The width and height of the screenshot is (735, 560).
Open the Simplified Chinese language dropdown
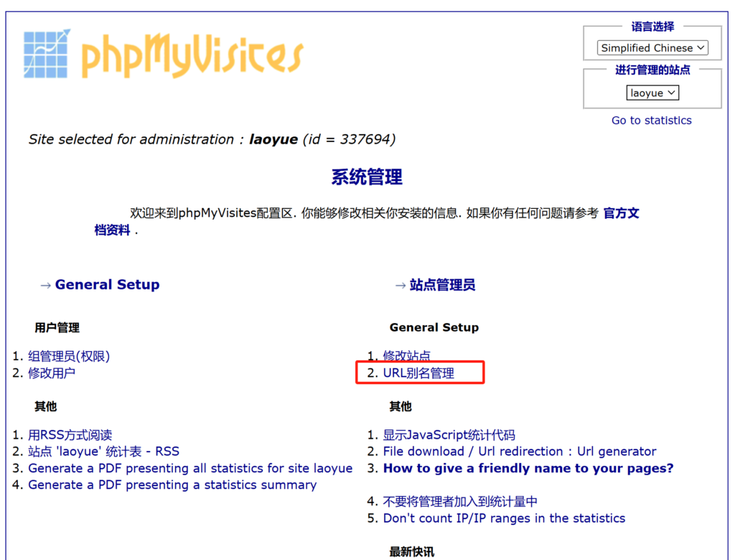[652, 48]
